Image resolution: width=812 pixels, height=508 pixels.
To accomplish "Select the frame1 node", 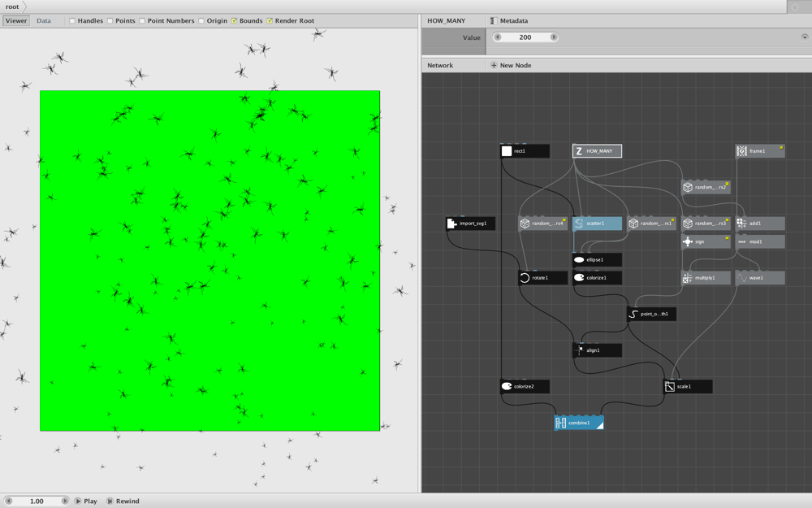I will pos(760,151).
